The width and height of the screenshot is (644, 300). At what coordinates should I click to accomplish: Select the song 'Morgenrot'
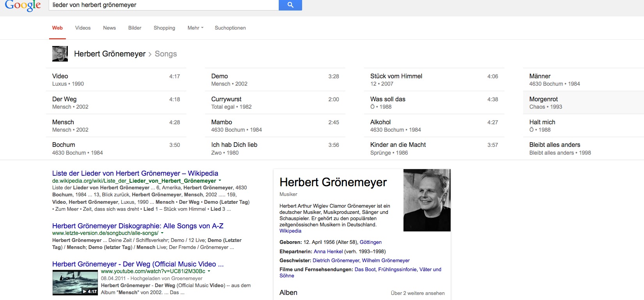click(x=584, y=102)
